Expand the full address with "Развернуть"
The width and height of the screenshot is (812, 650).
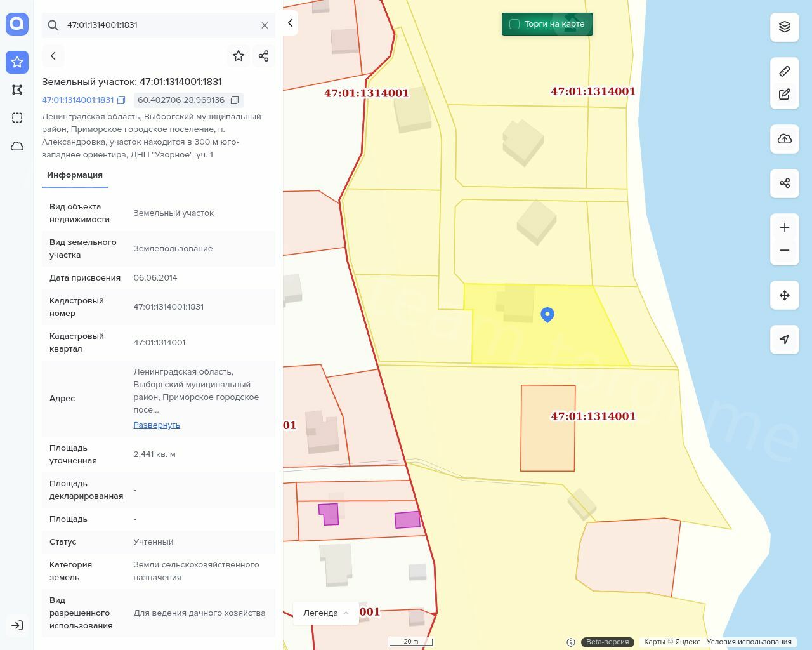tap(157, 425)
